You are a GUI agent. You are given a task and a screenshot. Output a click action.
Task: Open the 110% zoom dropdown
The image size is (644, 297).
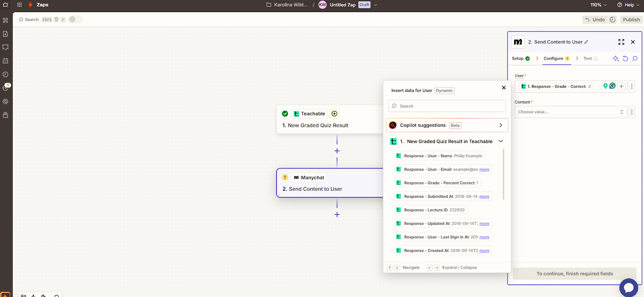[x=599, y=5]
